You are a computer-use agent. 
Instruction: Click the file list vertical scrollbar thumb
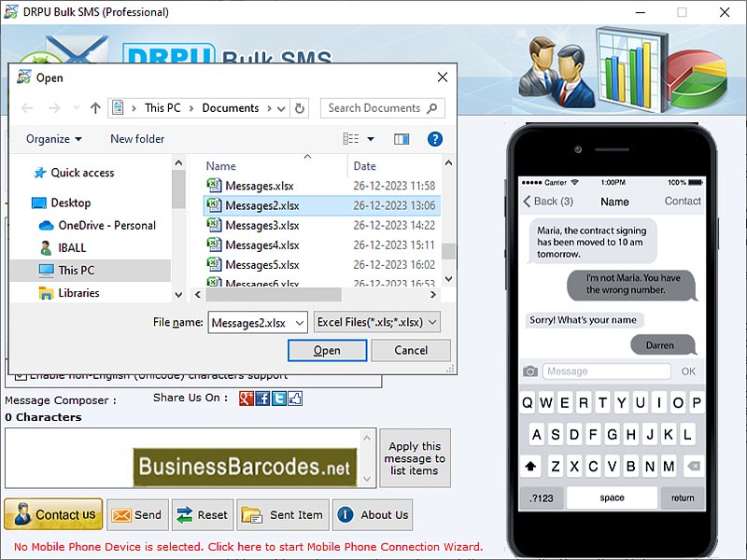[448, 251]
